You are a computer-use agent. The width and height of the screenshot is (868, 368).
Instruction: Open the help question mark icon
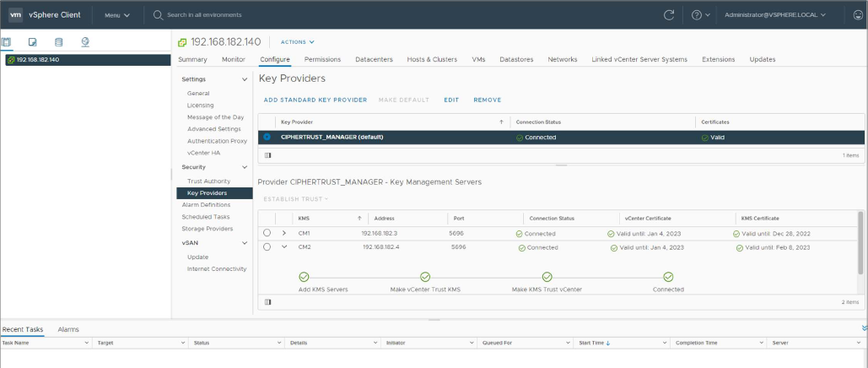(697, 14)
